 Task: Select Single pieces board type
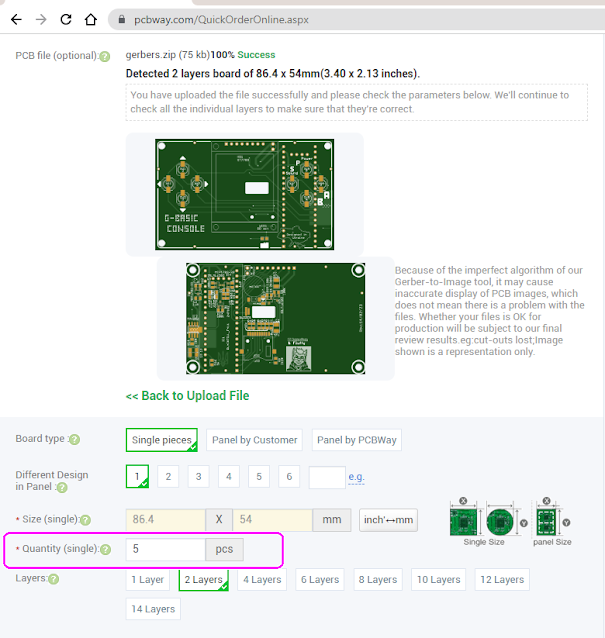pos(162,440)
